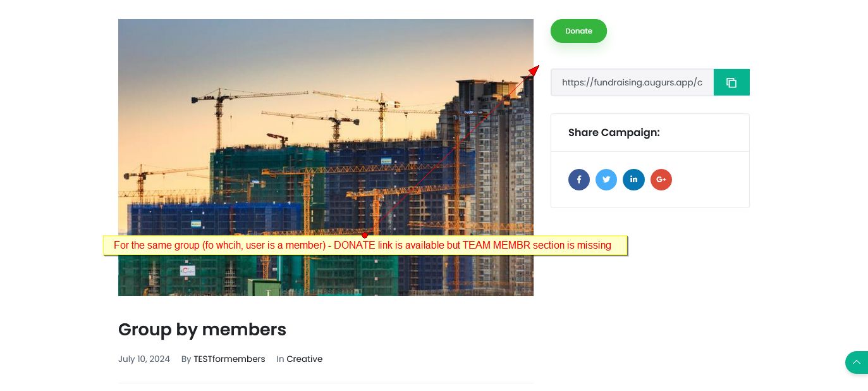The image size is (868, 391).
Task: Select the yellow annotation note about DONATE link
Action: (x=365, y=245)
